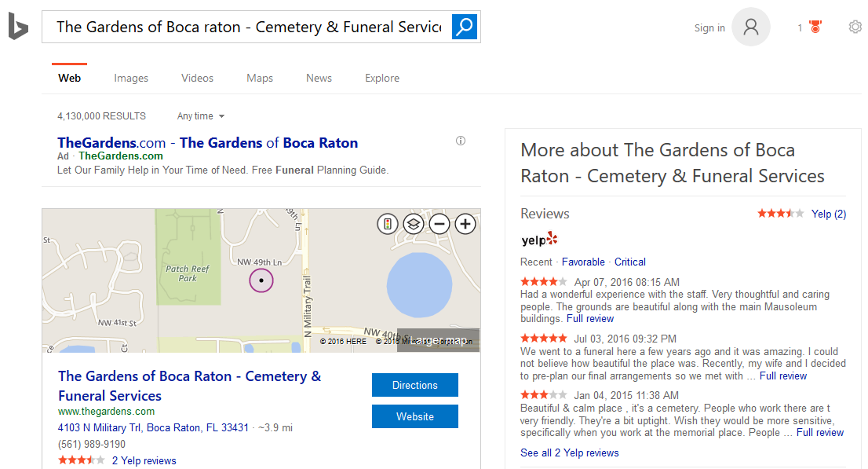Open Full review for Apr 07, 2016
The width and height of the screenshot is (868, 469).
tap(590, 319)
